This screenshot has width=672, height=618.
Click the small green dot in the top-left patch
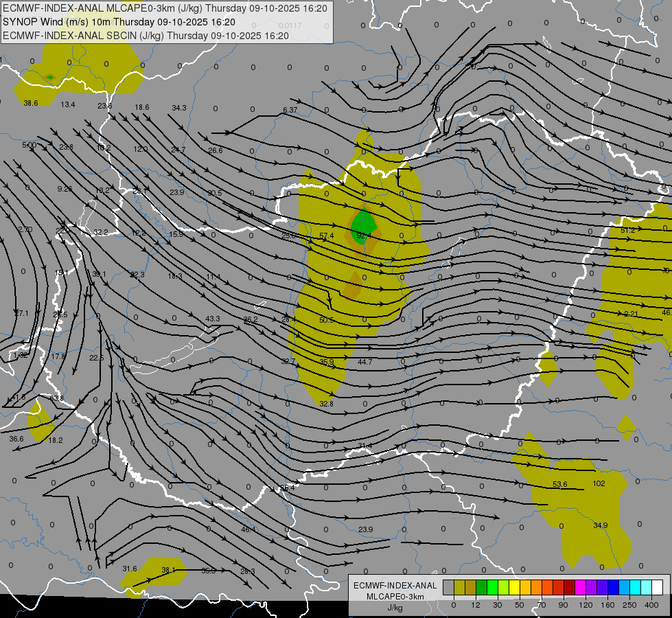click(x=50, y=77)
